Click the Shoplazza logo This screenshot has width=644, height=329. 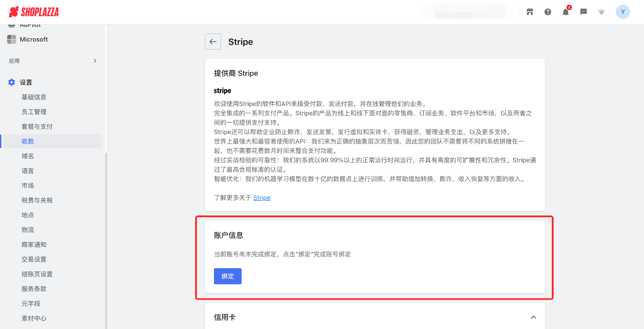tap(34, 12)
